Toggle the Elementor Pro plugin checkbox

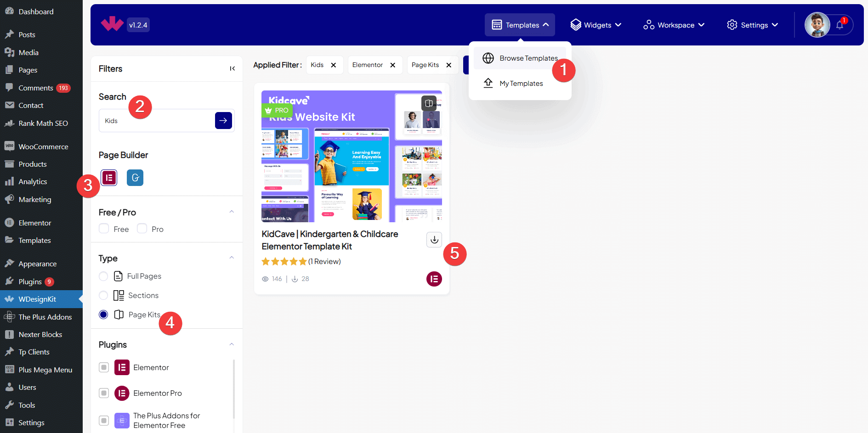point(104,393)
